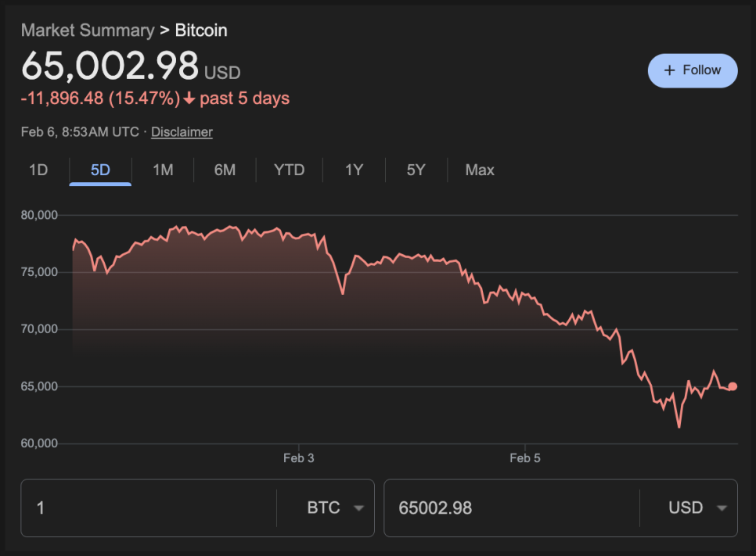The width and height of the screenshot is (756, 556).
Task: Expand the BTC currency dropdown arrow
Action: (358, 508)
